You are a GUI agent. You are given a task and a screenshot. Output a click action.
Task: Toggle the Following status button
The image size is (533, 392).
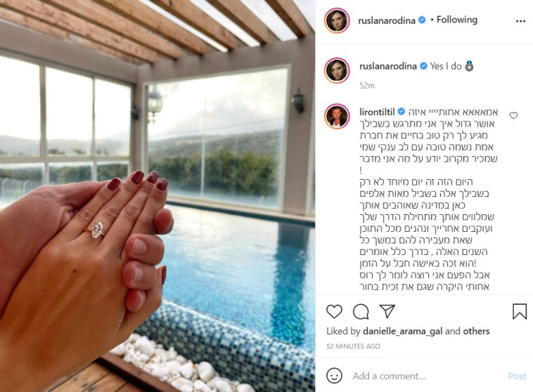[456, 20]
